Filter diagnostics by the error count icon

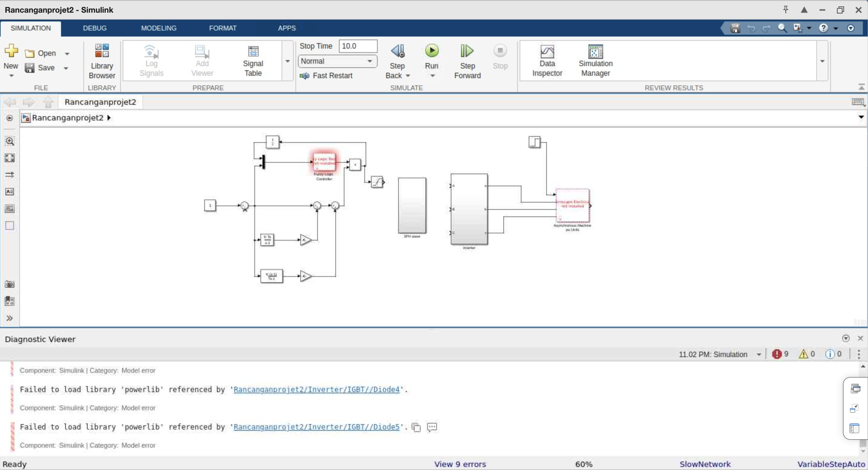(777, 354)
